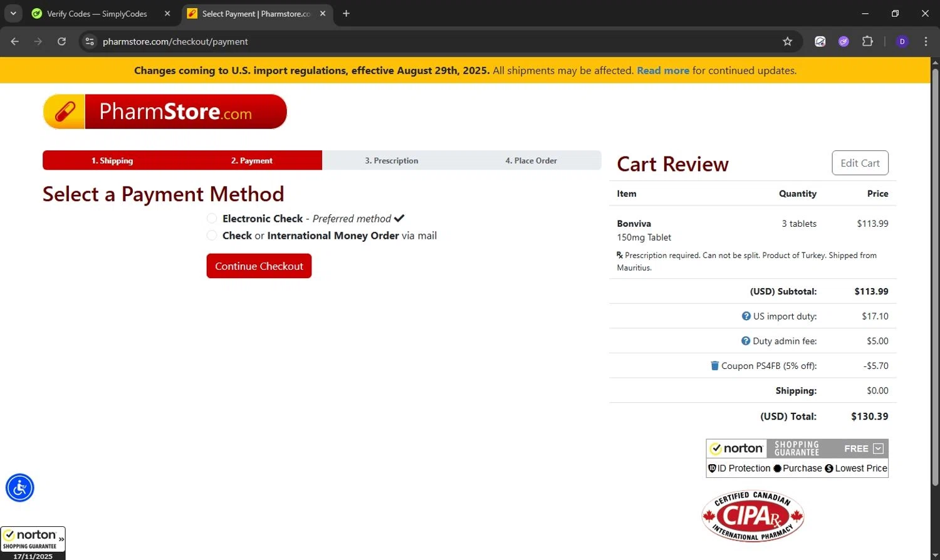Click the FREE label on Norton banner
The image size is (940, 560).
[x=856, y=449]
